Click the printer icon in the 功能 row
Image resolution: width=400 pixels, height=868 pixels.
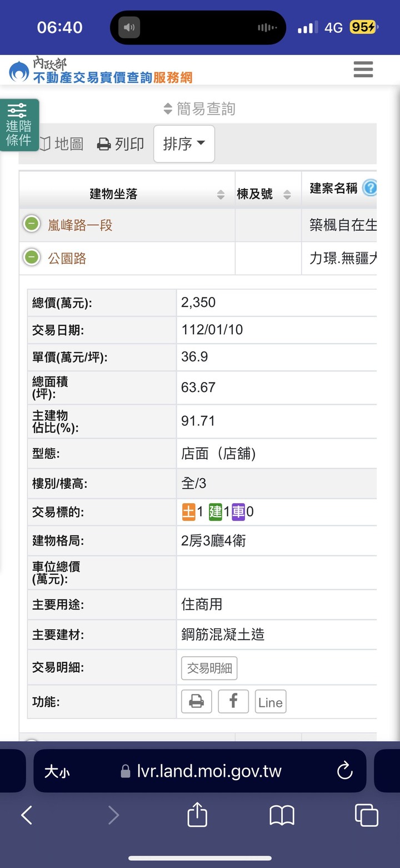click(x=197, y=702)
